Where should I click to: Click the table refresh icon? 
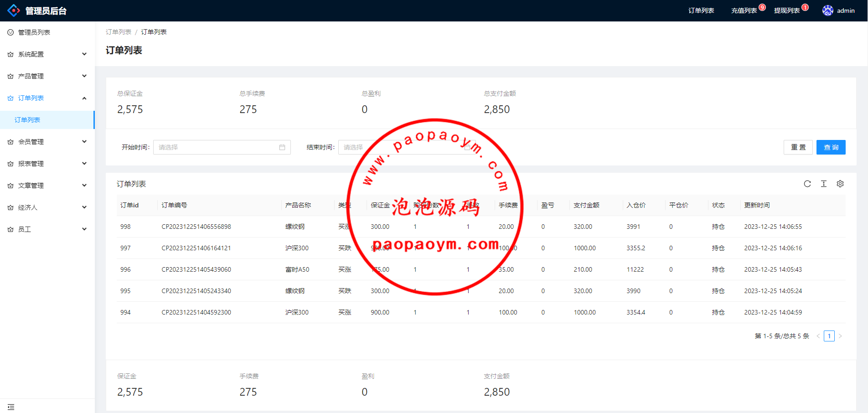click(807, 184)
